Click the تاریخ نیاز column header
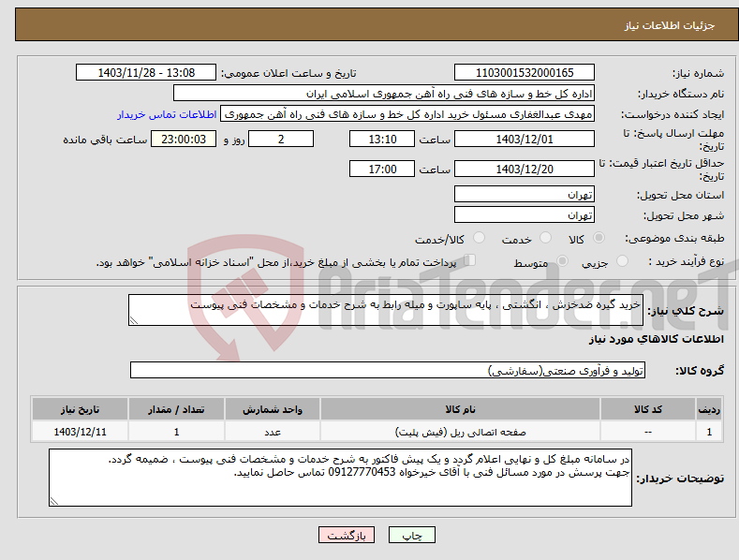This screenshot has height=560, width=739. 80,409
